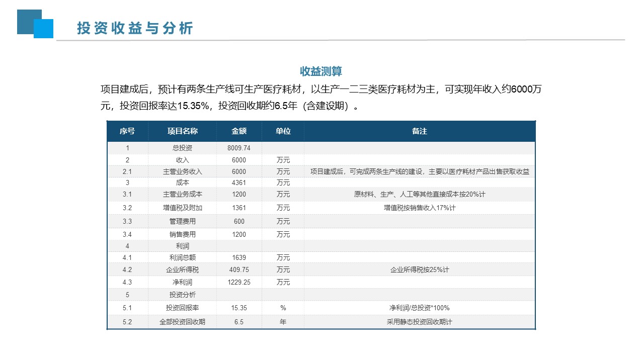Viewport: 644px width, 362px height.
Task: Click the 净利润 cell
Action: (183, 282)
